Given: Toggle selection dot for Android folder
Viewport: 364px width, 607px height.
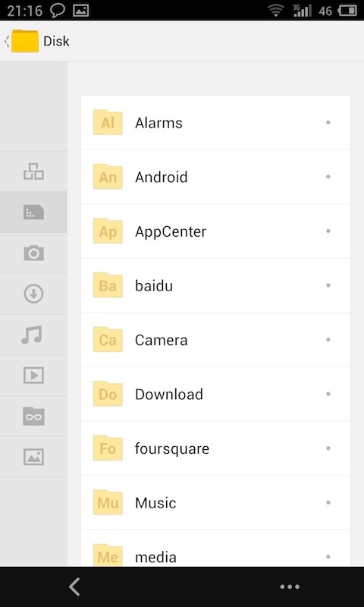Looking at the screenshot, I should (x=328, y=177).
